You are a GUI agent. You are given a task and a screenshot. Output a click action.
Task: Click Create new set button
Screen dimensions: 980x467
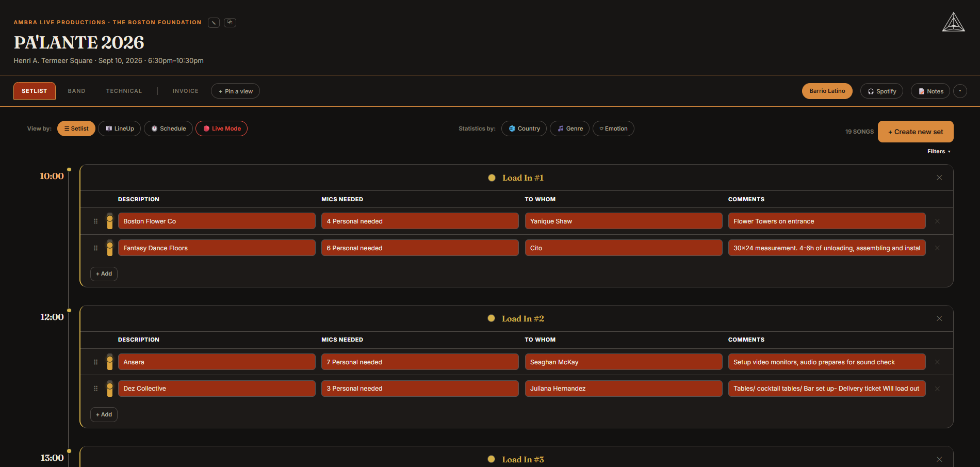coord(916,132)
